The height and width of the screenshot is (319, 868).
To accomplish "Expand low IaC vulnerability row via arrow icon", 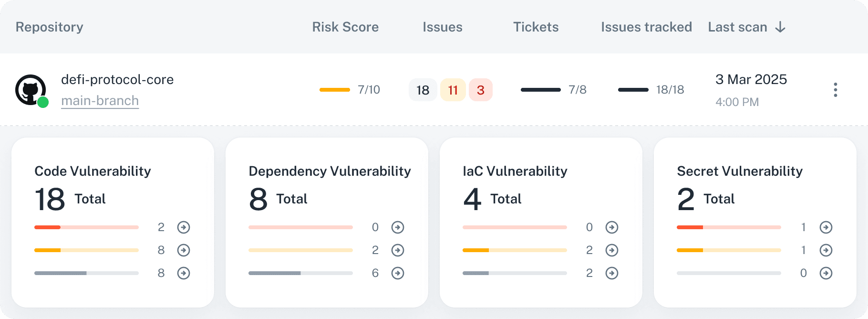I will pyautogui.click(x=612, y=273).
